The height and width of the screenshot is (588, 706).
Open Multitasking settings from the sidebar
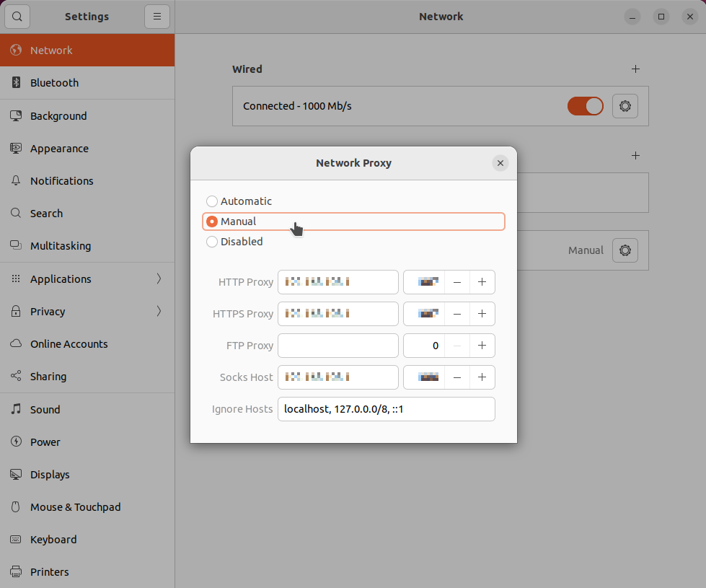click(x=59, y=245)
